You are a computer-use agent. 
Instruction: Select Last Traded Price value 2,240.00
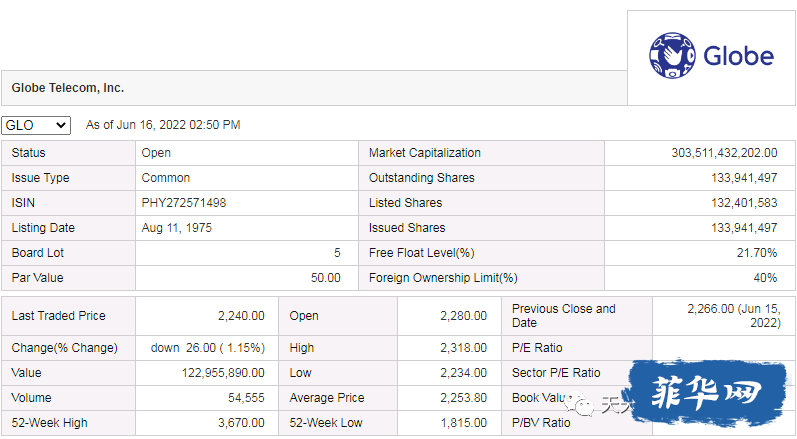241,316
